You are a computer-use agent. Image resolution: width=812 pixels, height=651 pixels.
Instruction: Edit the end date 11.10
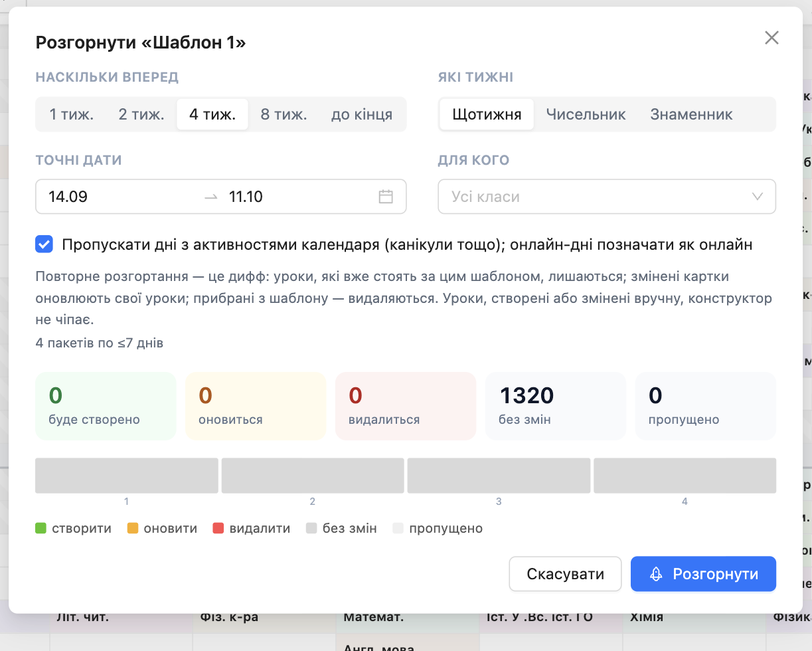pyautogui.click(x=299, y=197)
